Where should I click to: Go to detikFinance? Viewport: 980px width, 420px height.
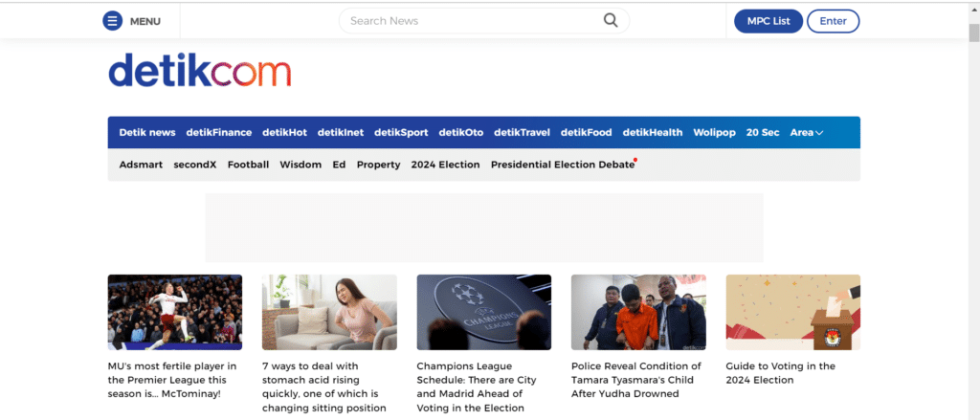pyautogui.click(x=219, y=132)
